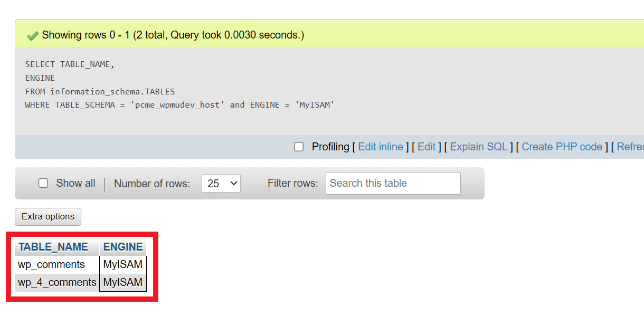
Task: Expand the "Extra options" panel
Action: coord(48,216)
